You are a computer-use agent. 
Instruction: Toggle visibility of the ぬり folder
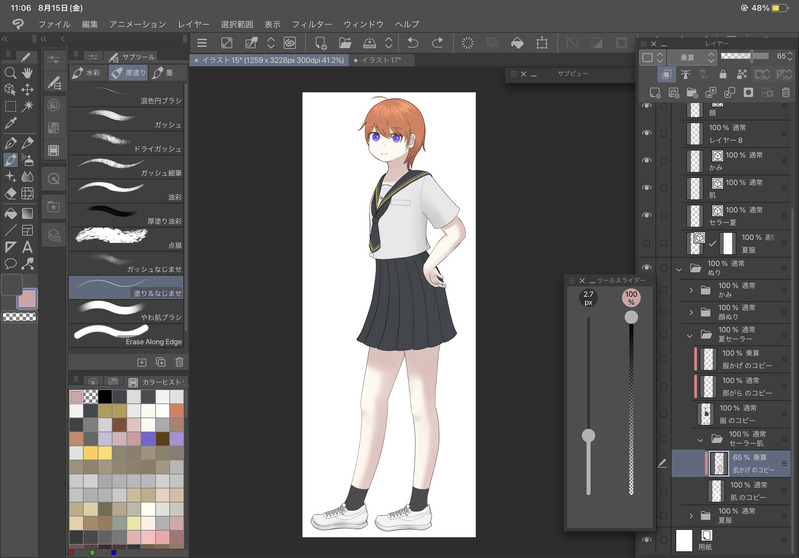[646, 267]
